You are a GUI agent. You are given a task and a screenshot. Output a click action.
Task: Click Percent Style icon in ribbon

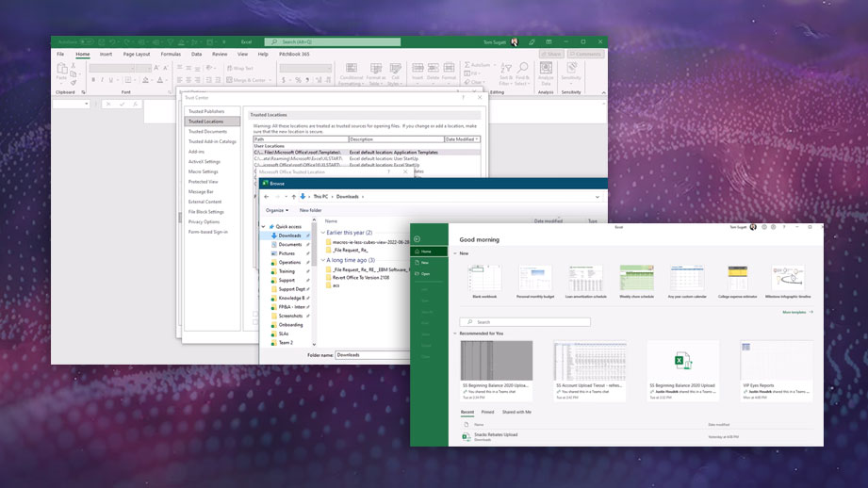coord(298,80)
